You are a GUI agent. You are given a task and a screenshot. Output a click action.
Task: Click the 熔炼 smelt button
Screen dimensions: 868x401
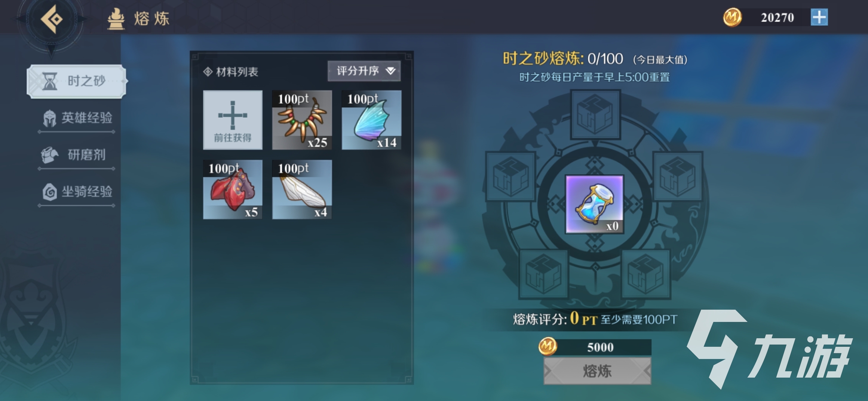(597, 371)
